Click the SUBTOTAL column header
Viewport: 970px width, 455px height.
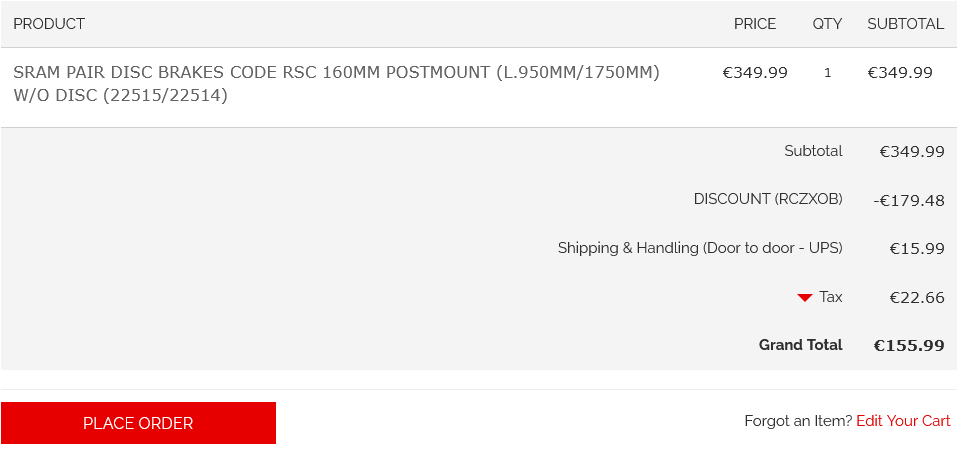point(906,24)
